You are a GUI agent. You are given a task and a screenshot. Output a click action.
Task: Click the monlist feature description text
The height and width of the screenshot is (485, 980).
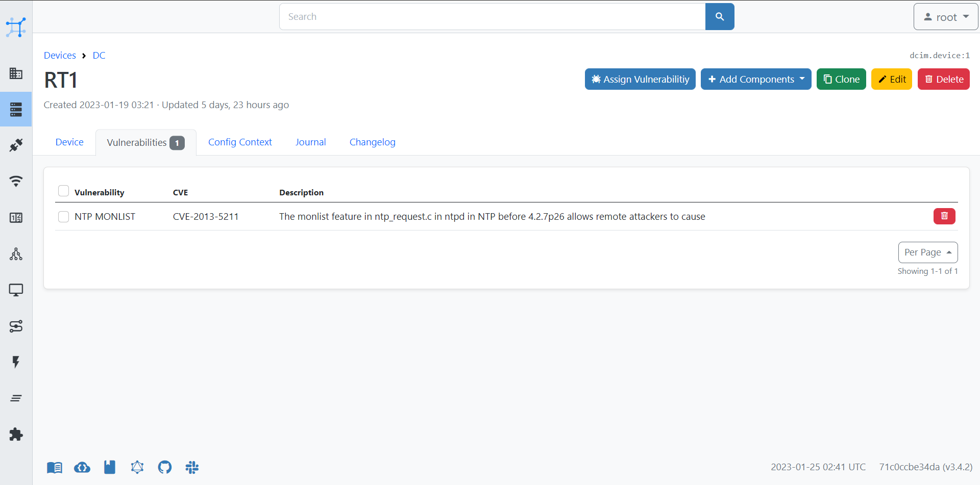(x=492, y=217)
